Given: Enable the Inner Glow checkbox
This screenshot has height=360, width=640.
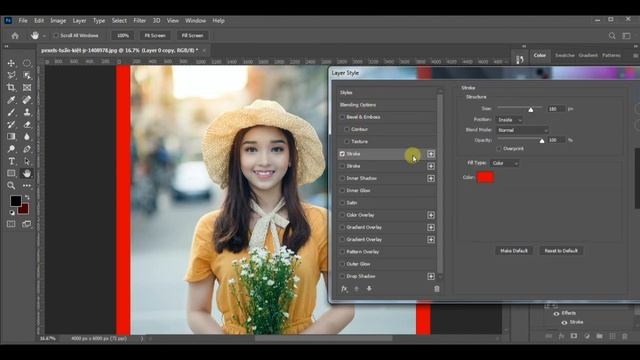Looking at the screenshot, I should pyautogui.click(x=342, y=191).
